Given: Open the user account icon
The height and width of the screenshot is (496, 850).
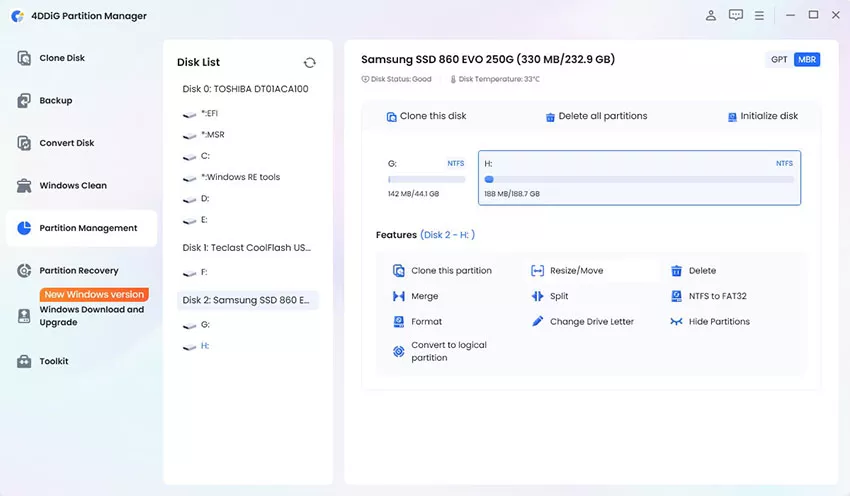Looking at the screenshot, I should (711, 15).
